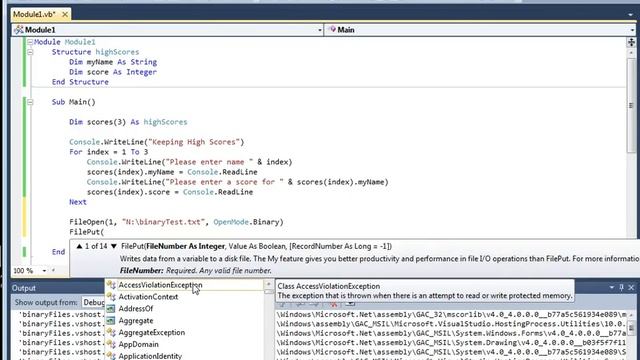Place cursor in 'Dim myName As String' line
The height and width of the screenshot is (360, 640).
(x=113, y=62)
